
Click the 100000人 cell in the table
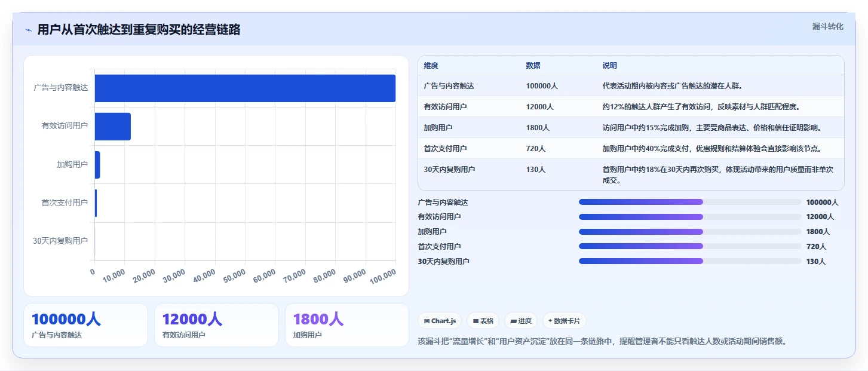coord(542,86)
